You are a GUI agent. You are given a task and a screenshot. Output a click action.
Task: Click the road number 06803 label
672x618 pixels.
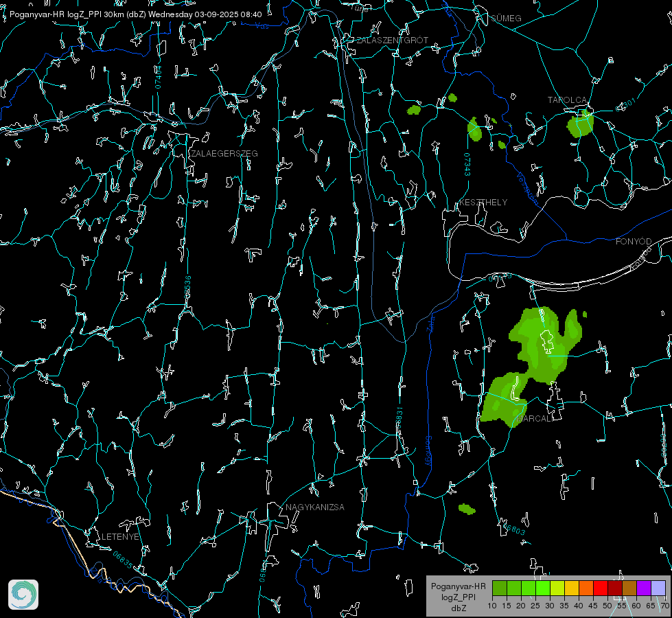pyautogui.click(x=514, y=529)
